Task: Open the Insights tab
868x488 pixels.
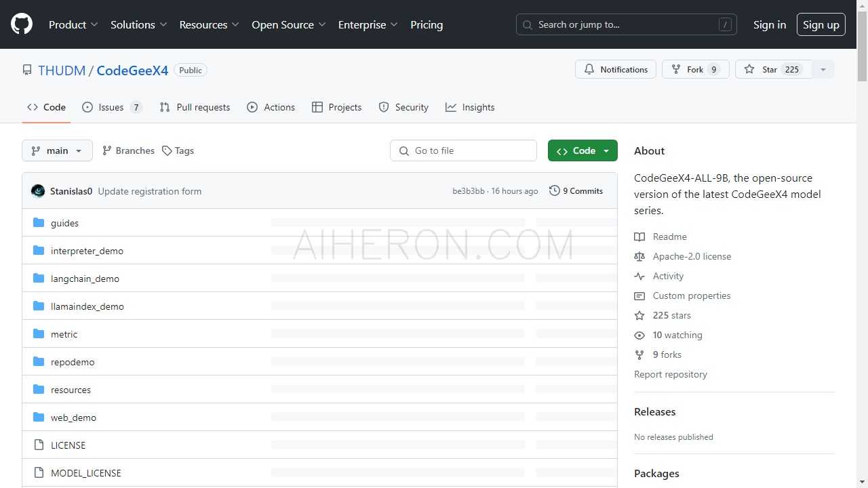Action: coord(470,107)
